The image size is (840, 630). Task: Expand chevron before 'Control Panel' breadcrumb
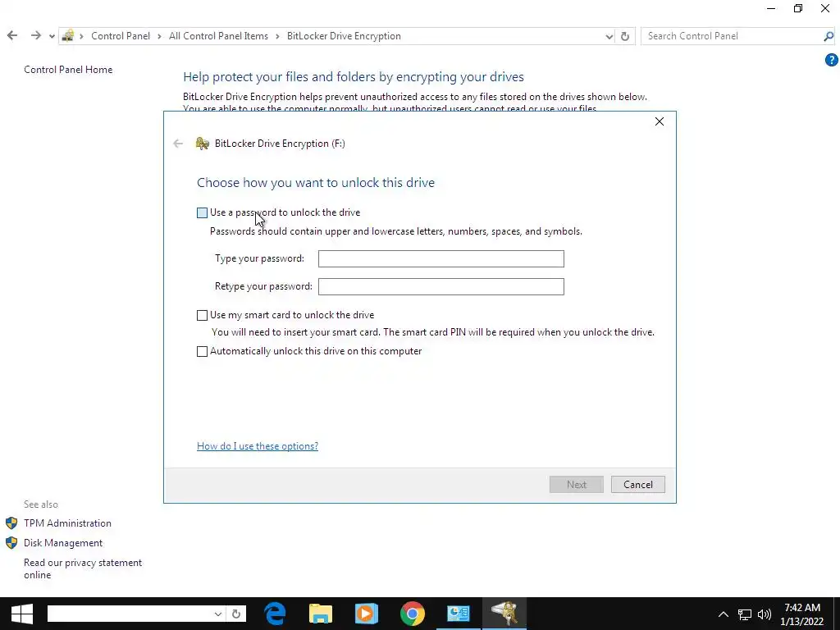click(x=82, y=36)
